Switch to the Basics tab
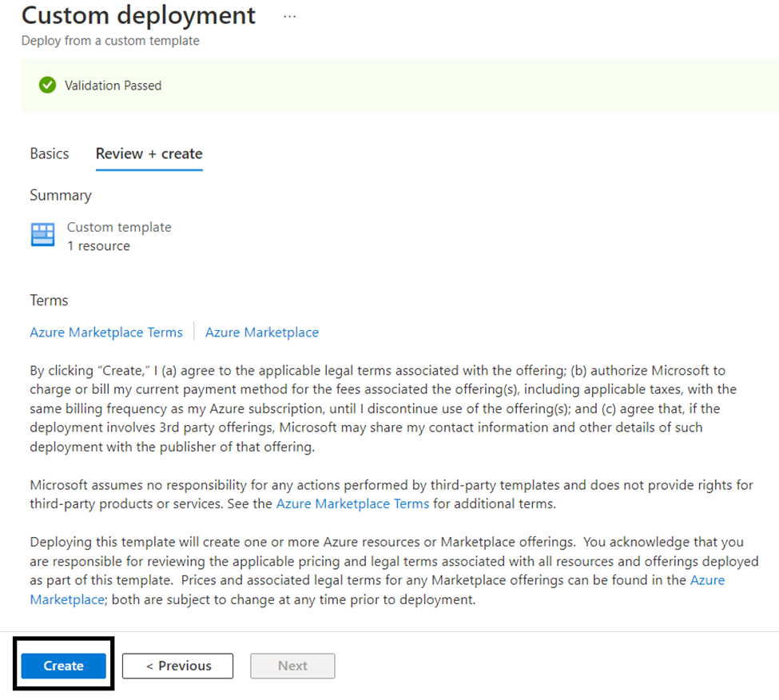 50,153
